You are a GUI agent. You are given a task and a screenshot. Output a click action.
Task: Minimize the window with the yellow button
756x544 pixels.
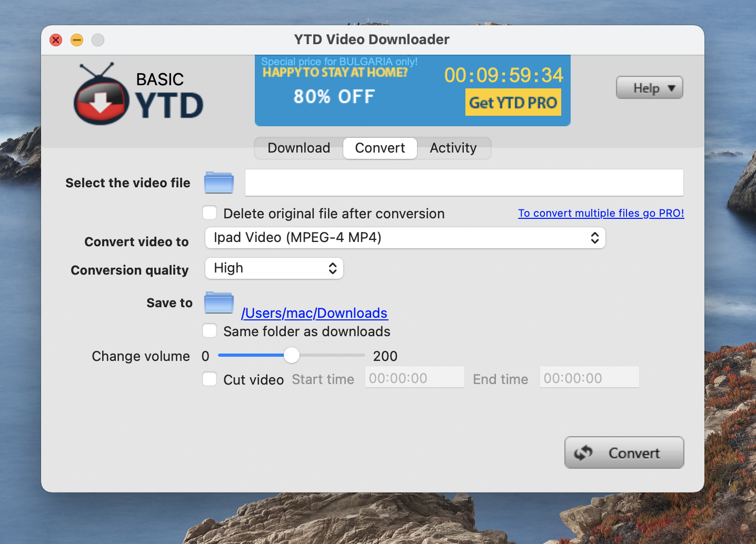pyautogui.click(x=77, y=40)
